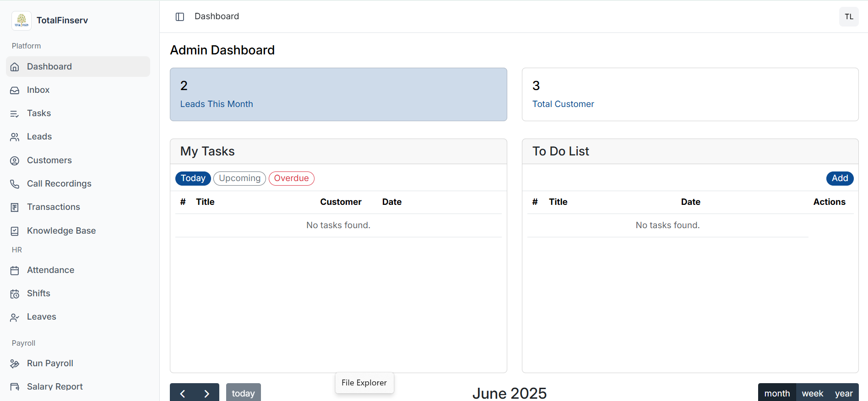868x401 pixels.
Task: Click the TotalFinserv logo icon
Action: [x=22, y=21]
